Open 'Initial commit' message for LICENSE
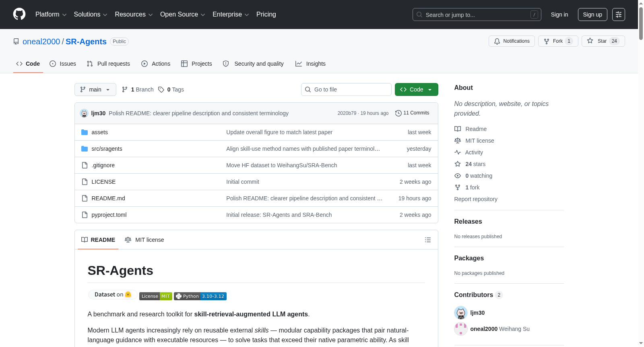This screenshot has height=347, width=644. tap(243, 182)
